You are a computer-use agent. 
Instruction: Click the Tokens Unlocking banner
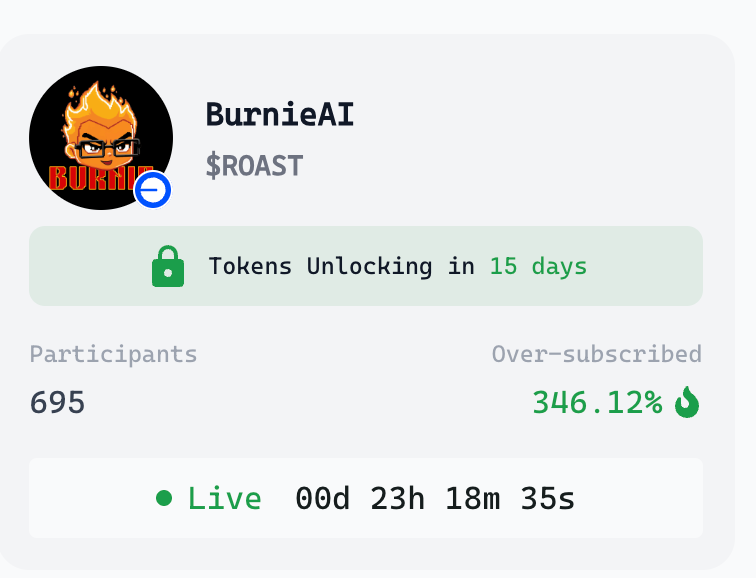tap(366, 266)
